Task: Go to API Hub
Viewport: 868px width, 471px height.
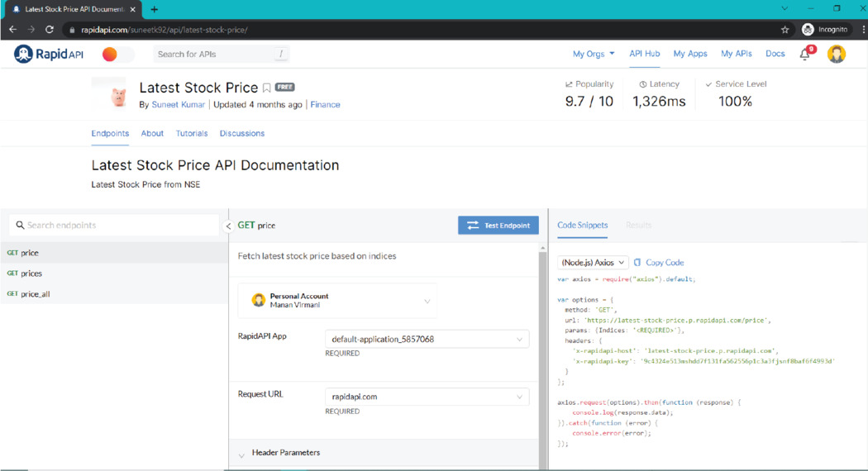Action: (x=644, y=54)
